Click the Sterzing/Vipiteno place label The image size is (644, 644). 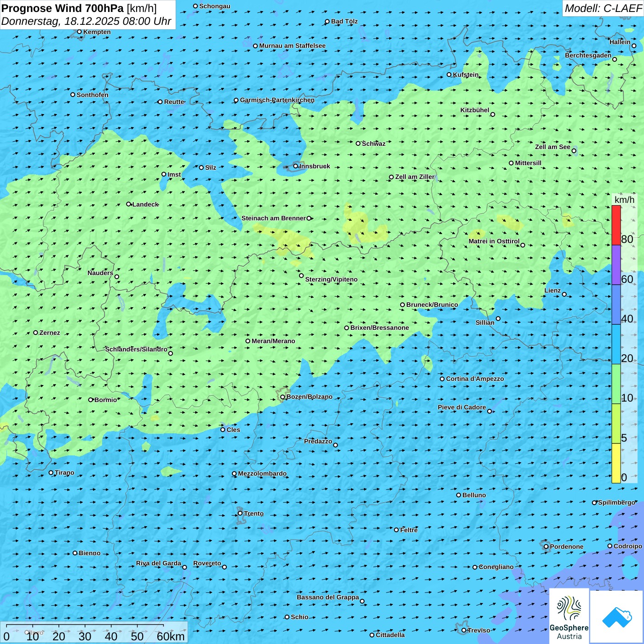point(331,280)
